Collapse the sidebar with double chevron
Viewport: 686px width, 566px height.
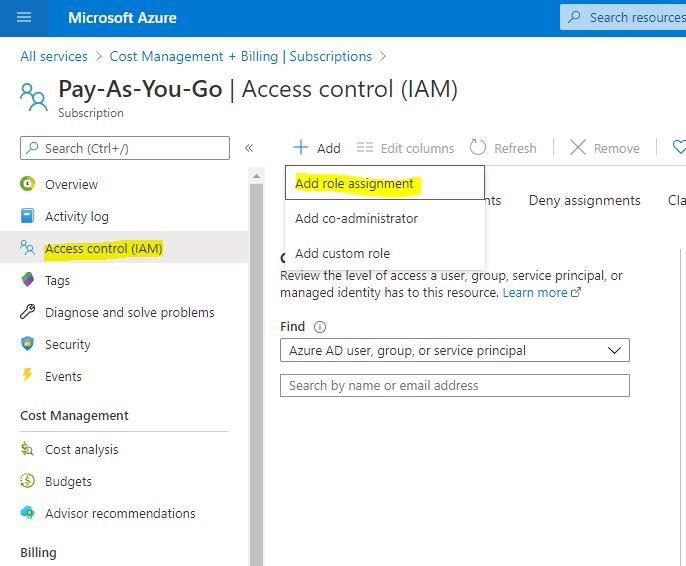(x=249, y=148)
